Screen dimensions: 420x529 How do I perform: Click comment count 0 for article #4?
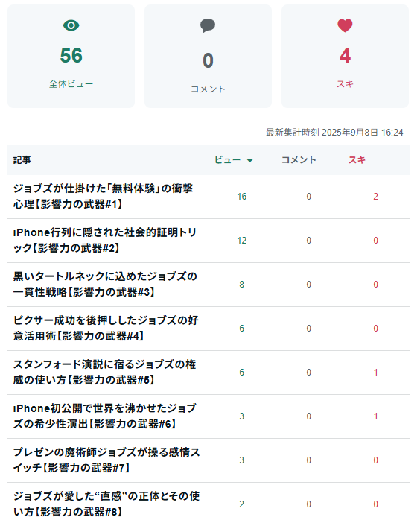(x=309, y=329)
